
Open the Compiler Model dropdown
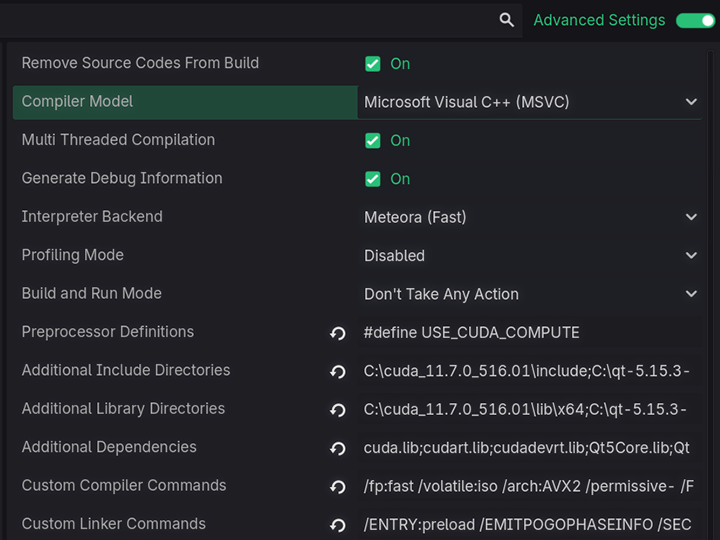530,102
